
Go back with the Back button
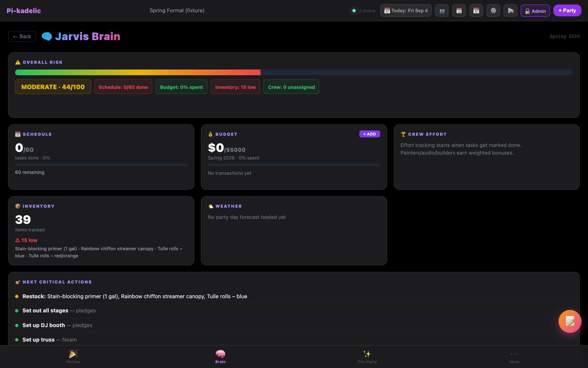point(22,36)
